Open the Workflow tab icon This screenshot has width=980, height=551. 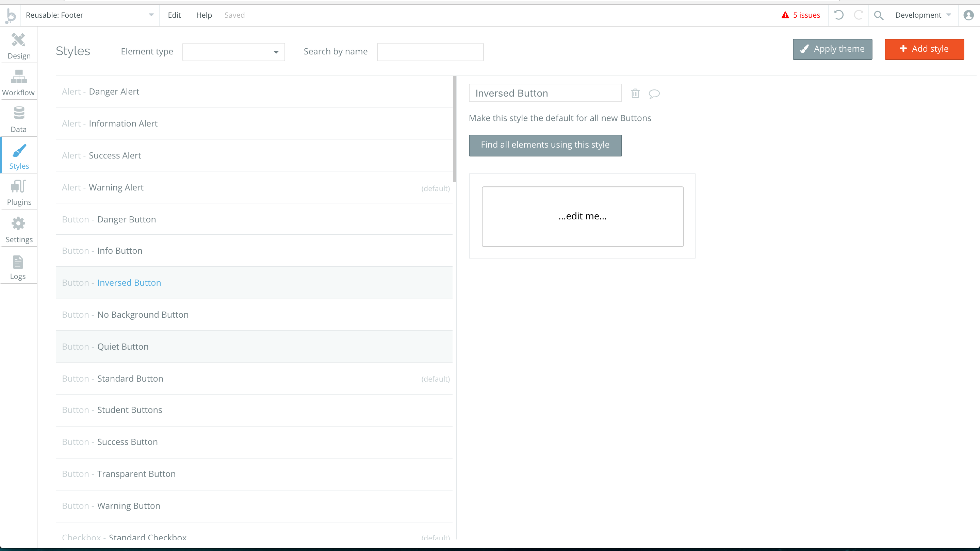18,77
